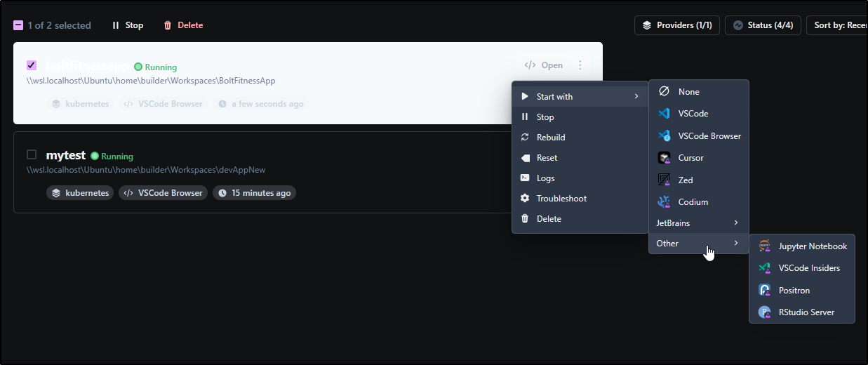Viewport: 868px width, 365px height.
Task: Expand the Other submenu
Action: coord(698,244)
